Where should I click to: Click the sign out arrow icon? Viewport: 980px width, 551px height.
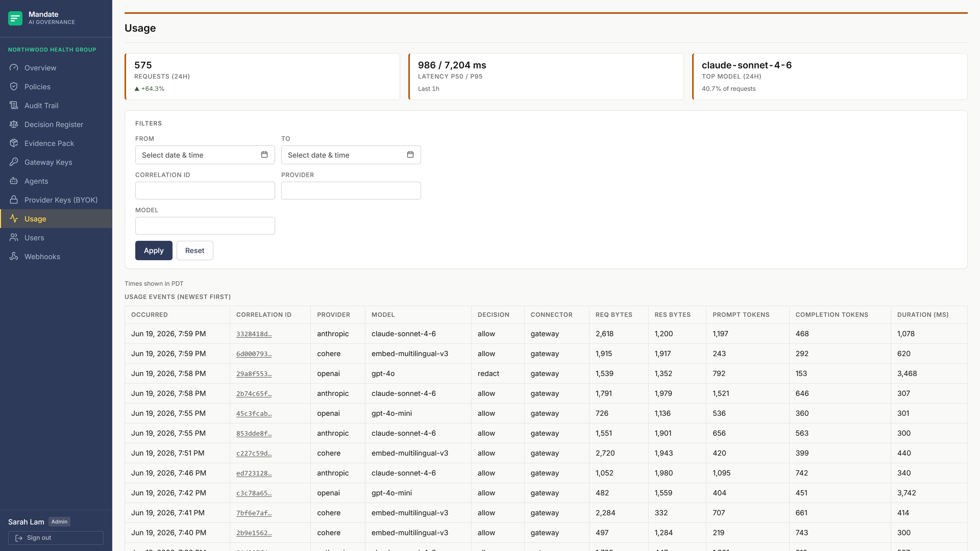click(19, 538)
